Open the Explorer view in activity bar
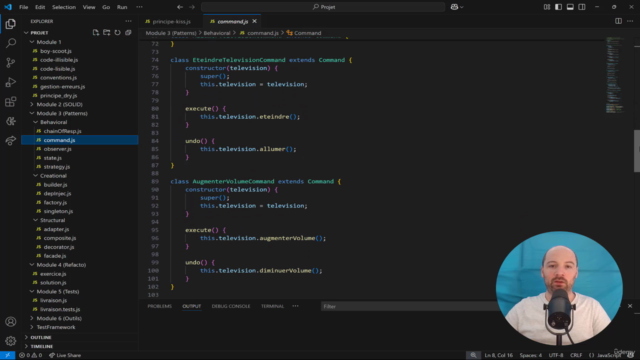Image resolution: width=640 pixels, height=360 pixels. click(11, 24)
